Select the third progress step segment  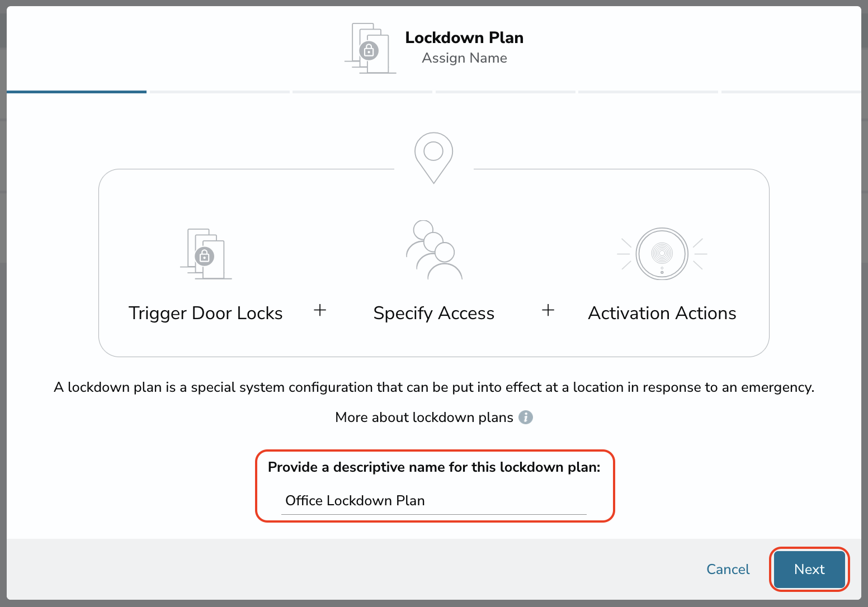pyautogui.click(x=362, y=92)
